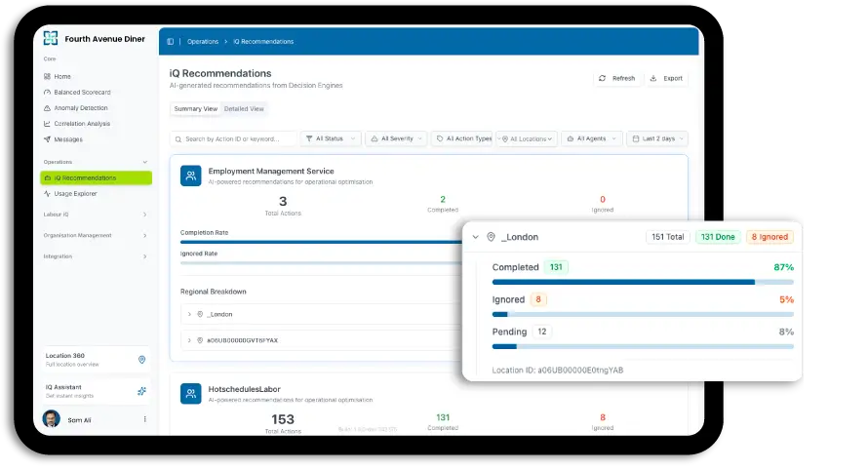Open the Last 2 days date dropdown
This screenshot has width=868, height=470.
point(656,139)
